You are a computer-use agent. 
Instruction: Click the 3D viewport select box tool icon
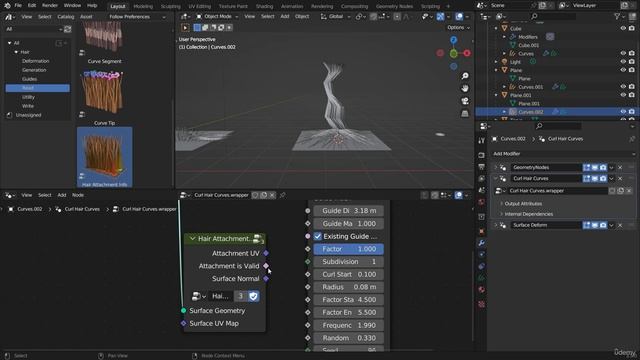[x=197, y=27]
